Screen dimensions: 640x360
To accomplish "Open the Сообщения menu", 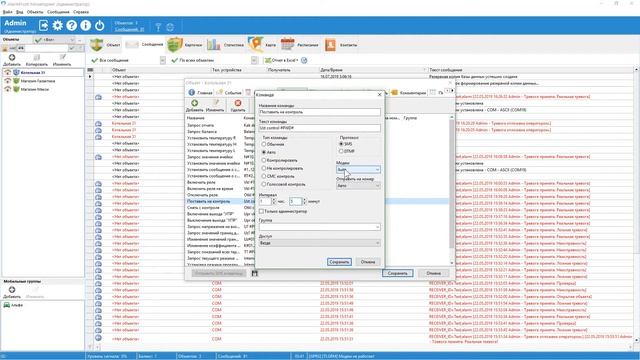I will pyautogui.click(x=58, y=12).
